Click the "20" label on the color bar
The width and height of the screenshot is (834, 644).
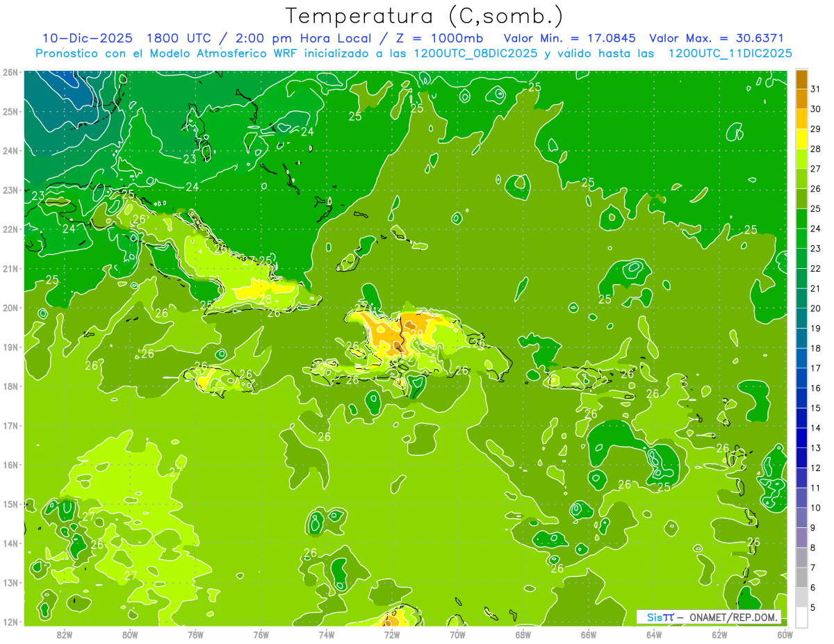pos(816,308)
